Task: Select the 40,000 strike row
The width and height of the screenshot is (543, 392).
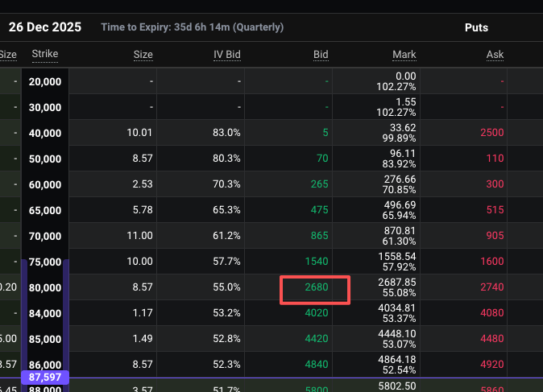Action: 45,133
